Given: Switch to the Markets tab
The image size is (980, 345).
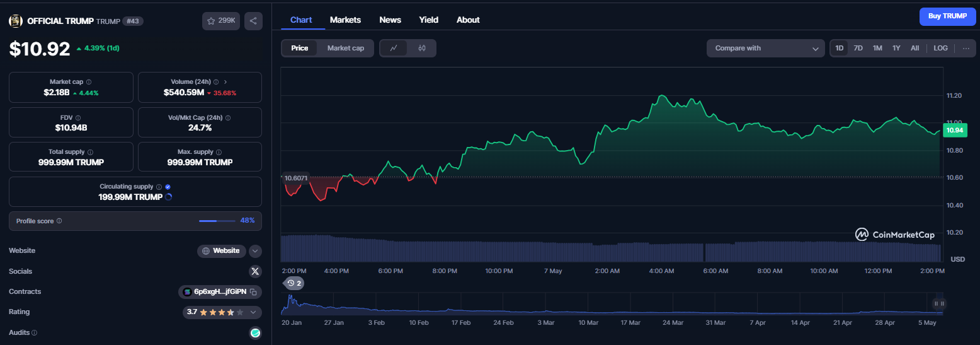Looking at the screenshot, I should (x=345, y=20).
